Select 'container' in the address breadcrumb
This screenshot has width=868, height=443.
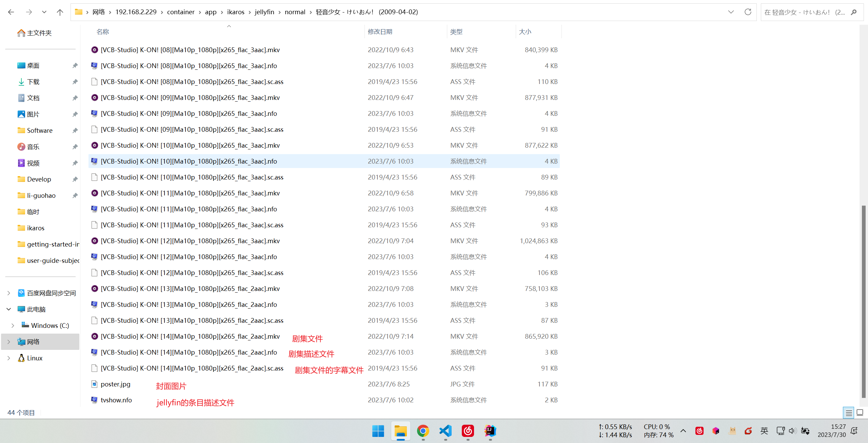pos(181,12)
